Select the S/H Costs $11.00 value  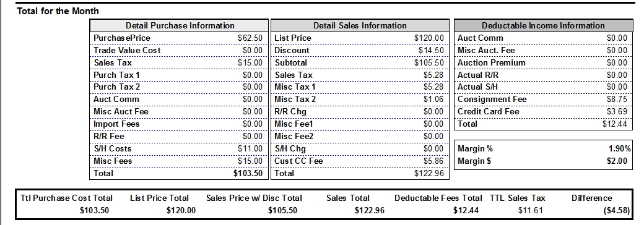250,149
